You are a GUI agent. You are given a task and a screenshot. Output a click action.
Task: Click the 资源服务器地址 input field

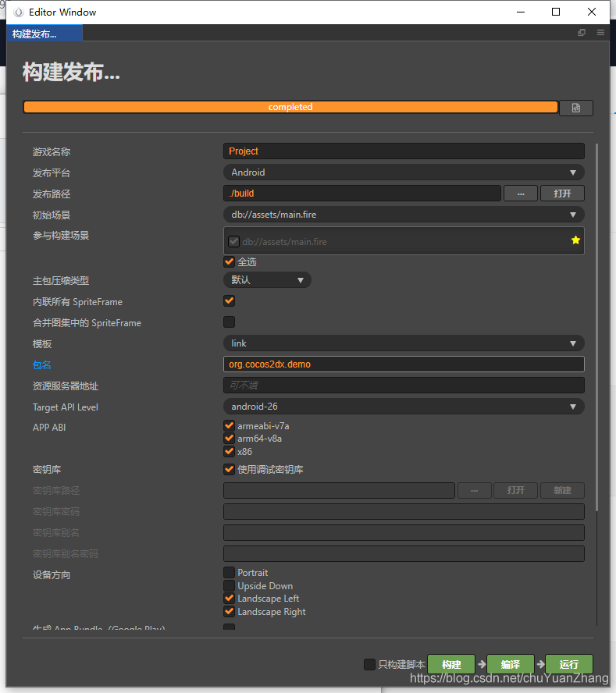click(404, 386)
